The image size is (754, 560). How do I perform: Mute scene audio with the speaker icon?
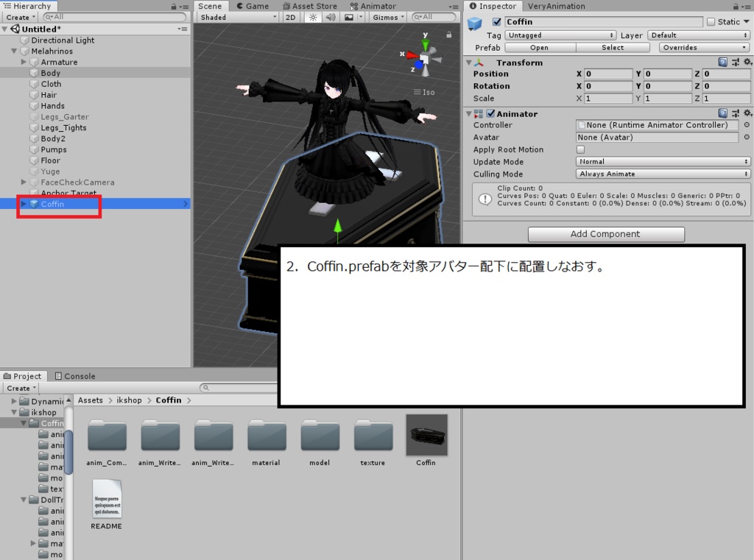[x=330, y=17]
